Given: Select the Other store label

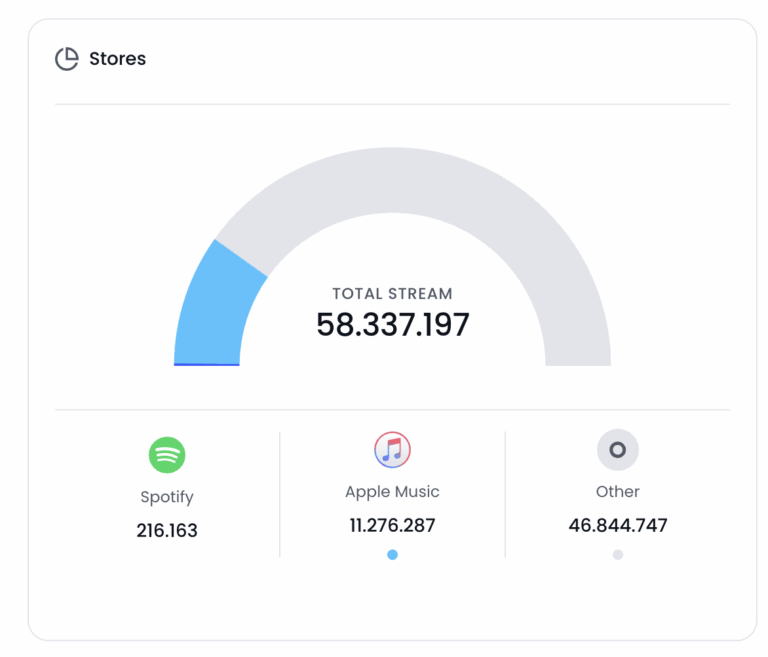Looking at the screenshot, I should click(617, 492).
